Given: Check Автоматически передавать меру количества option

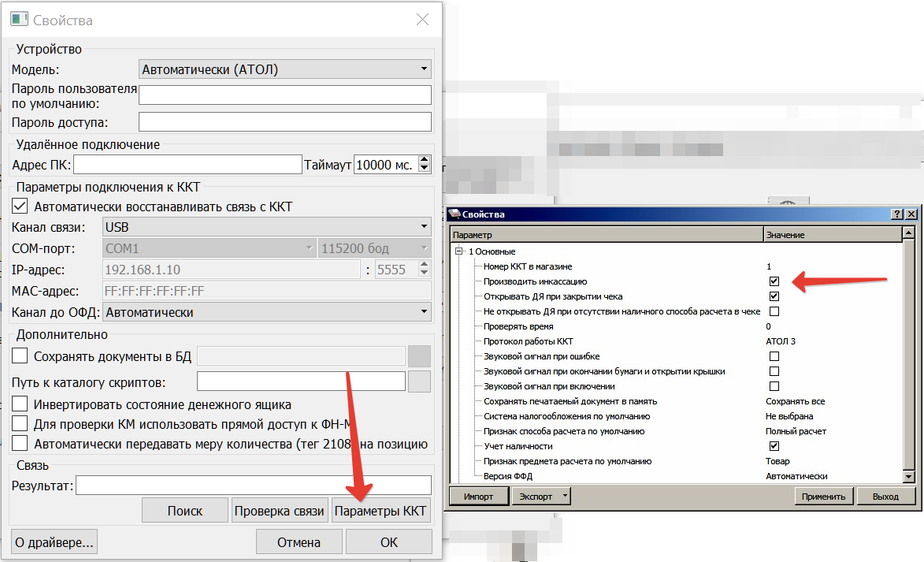Looking at the screenshot, I should point(20,444).
